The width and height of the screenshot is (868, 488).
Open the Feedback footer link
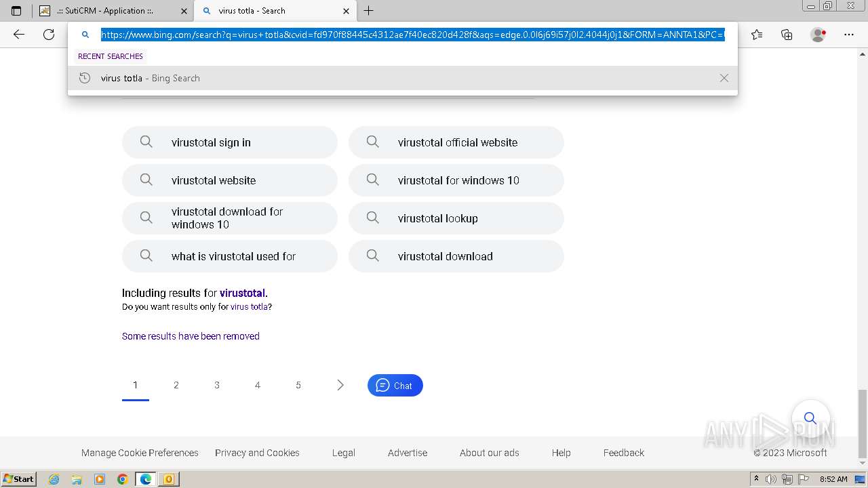tap(624, 453)
